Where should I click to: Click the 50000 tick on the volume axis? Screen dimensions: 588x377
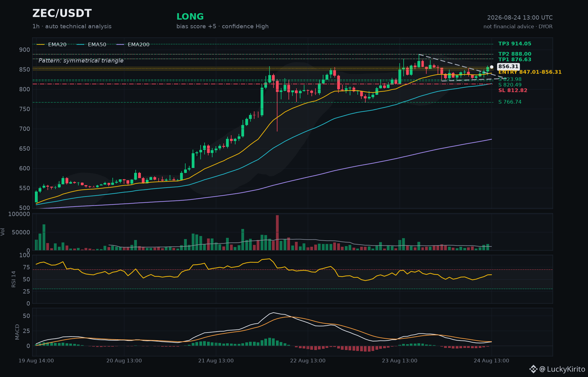(21, 232)
